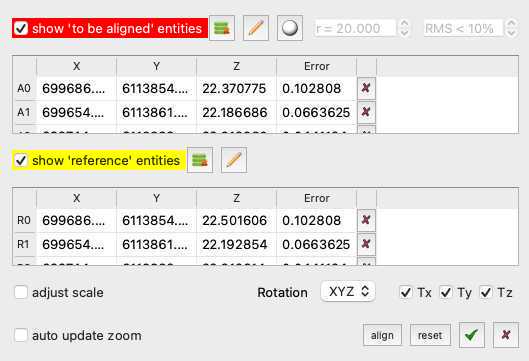This screenshot has height=361, width=529.
Task: Click R0 X cell 699686....
Action: 77,221
